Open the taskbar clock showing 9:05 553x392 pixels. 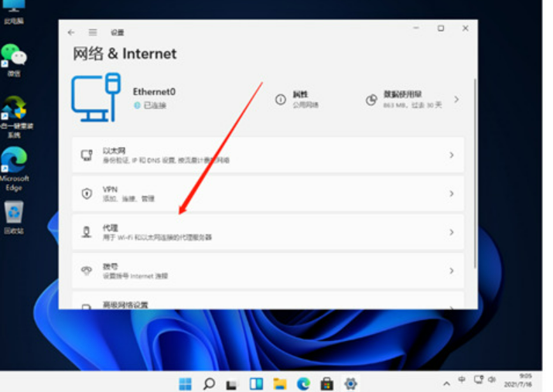[x=518, y=380]
